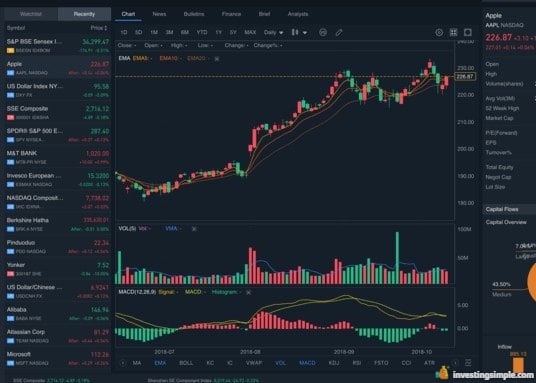Set chart range to 1Y
The height and width of the screenshot is (383, 536).
[x=218, y=32]
